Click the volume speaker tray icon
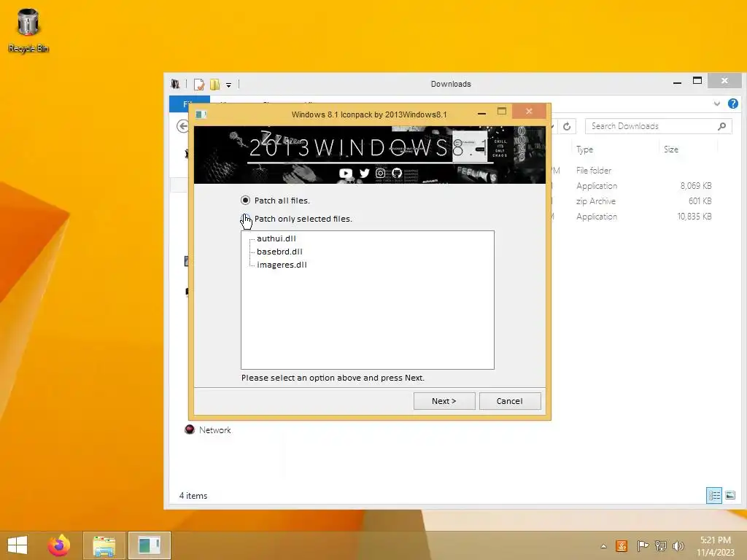The height and width of the screenshot is (560, 747). click(678, 546)
